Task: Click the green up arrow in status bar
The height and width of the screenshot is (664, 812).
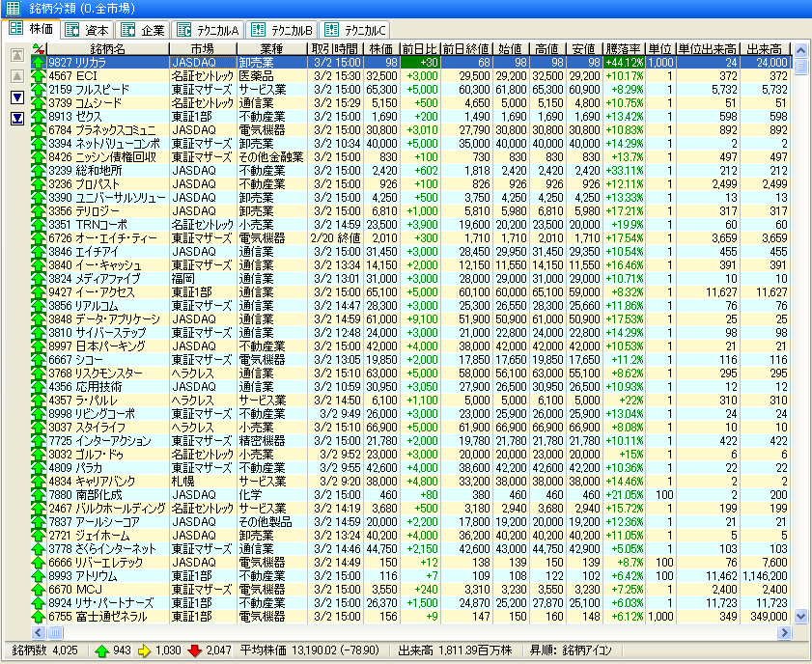Action: coord(100,650)
